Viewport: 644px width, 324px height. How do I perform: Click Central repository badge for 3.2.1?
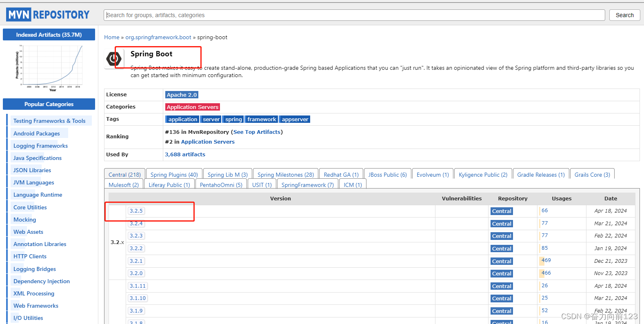pyautogui.click(x=502, y=261)
